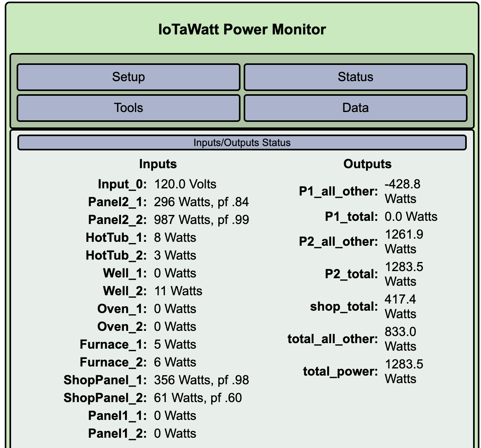Click the shop_total output label

pos(344,307)
